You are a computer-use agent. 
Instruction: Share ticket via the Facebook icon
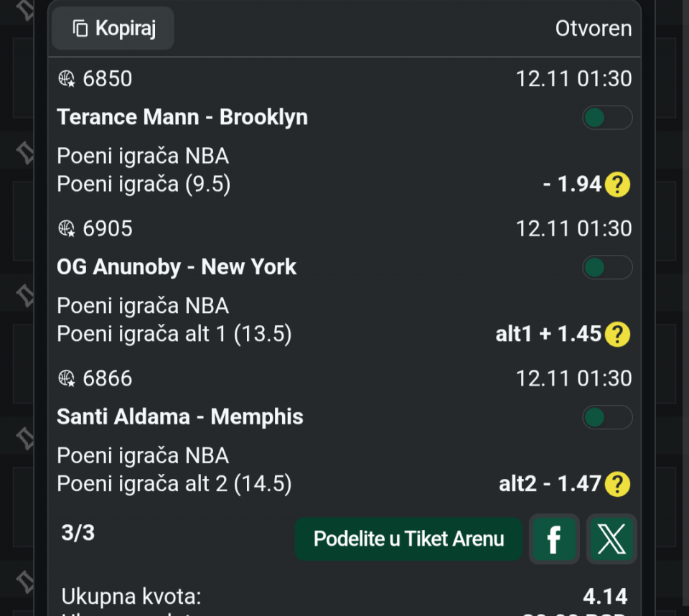[554, 539]
